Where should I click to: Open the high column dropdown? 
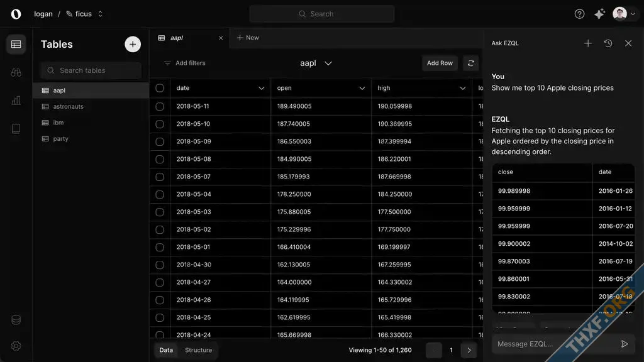(462, 88)
